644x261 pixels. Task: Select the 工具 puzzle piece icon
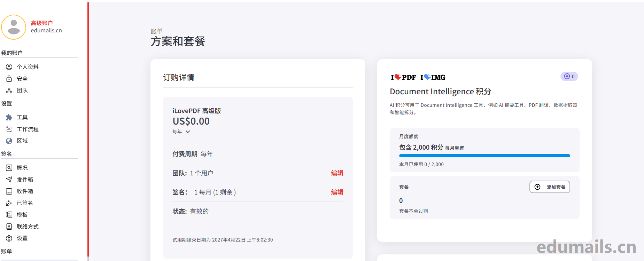[x=9, y=118]
